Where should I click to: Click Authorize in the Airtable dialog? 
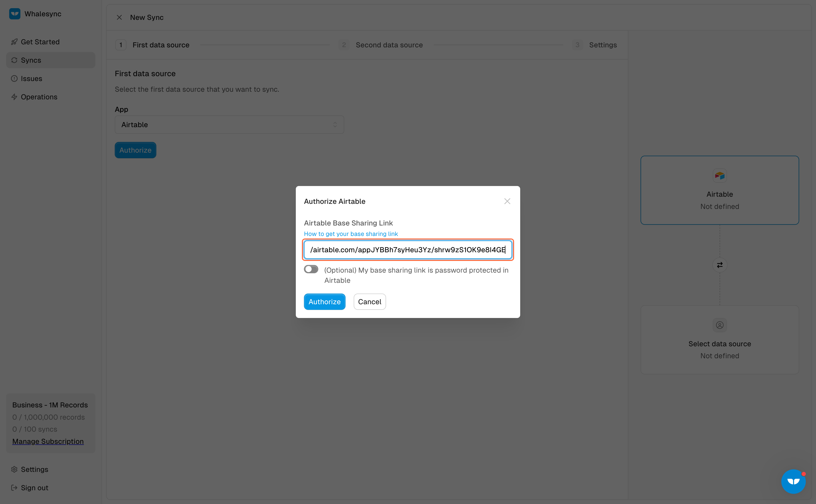324,302
